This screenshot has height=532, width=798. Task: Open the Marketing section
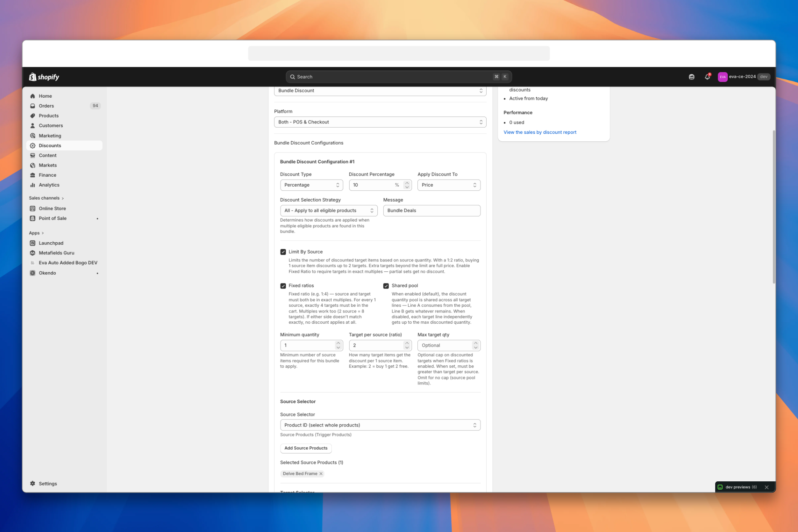tap(50, 135)
